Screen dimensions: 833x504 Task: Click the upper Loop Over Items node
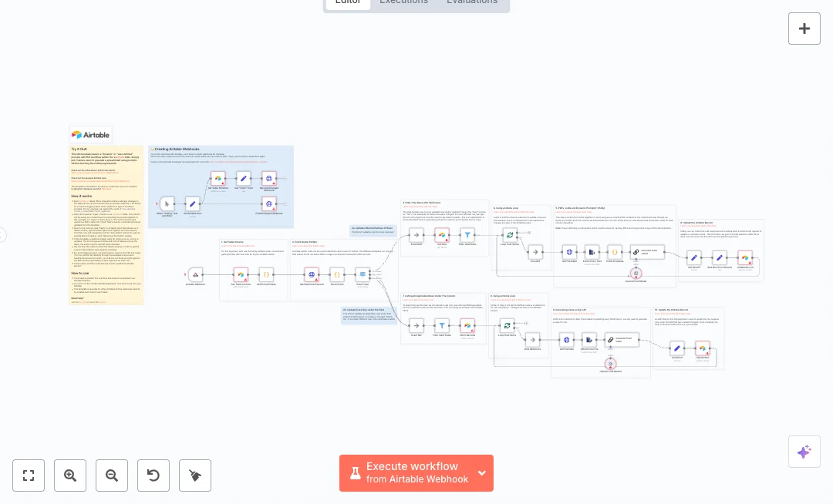[x=509, y=235]
